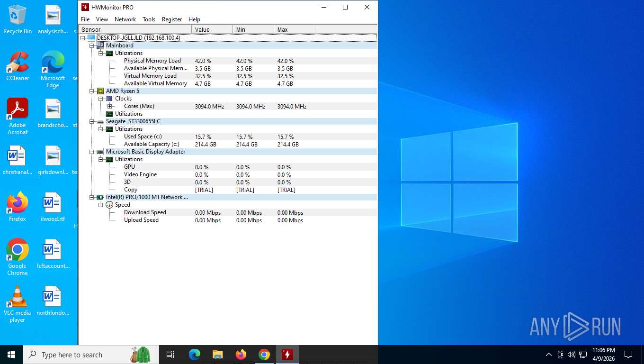
Task: Click the 3094.0 MHz value of Cores (Max)
Action: point(209,107)
